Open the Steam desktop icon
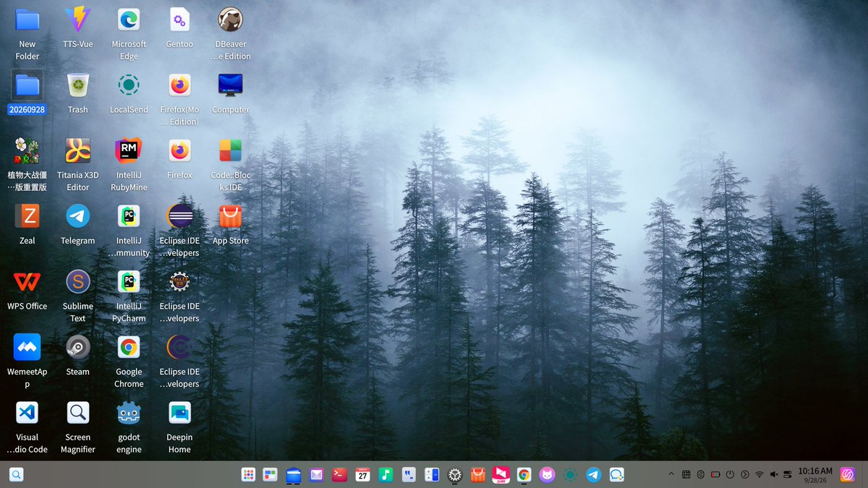Screen dimensions: 868x488 point(77,347)
